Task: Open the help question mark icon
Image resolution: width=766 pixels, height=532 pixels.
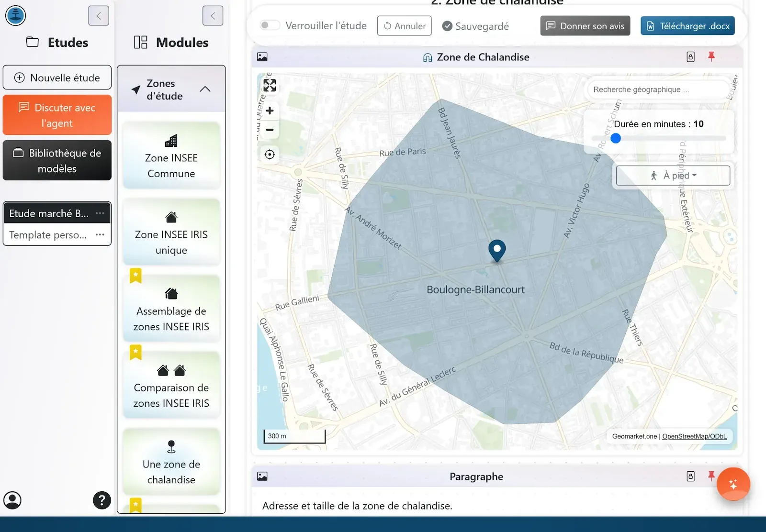Action: (x=101, y=500)
